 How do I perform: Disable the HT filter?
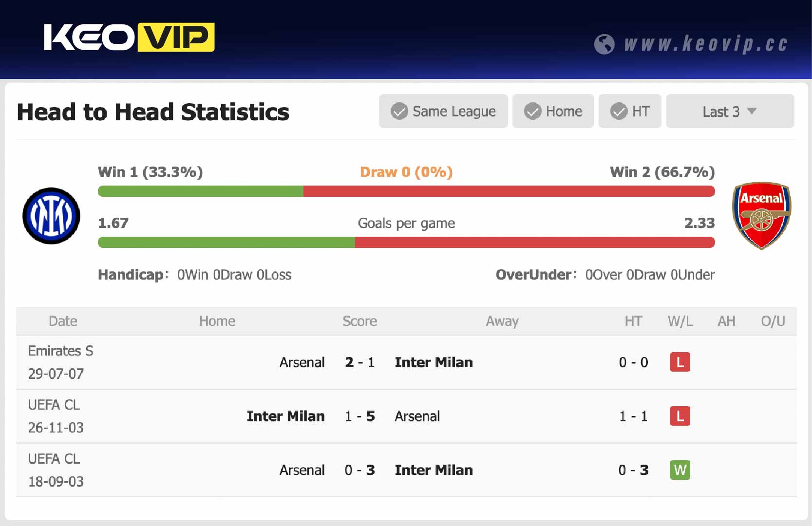pyautogui.click(x=630, y=111)
